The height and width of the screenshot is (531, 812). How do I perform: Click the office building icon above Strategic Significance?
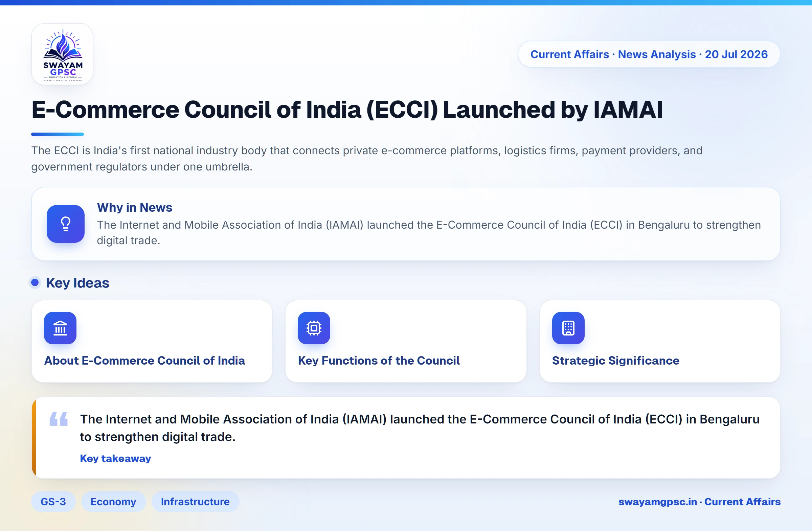(568, 328)
